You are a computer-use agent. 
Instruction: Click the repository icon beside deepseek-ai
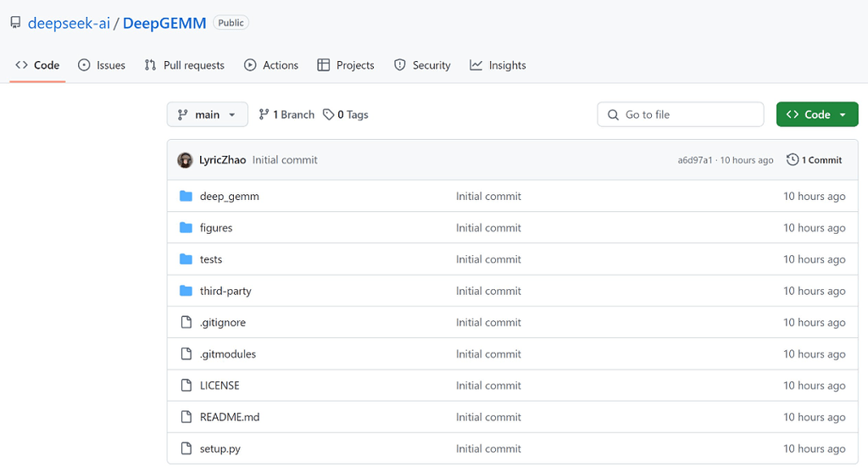[15, 23]
